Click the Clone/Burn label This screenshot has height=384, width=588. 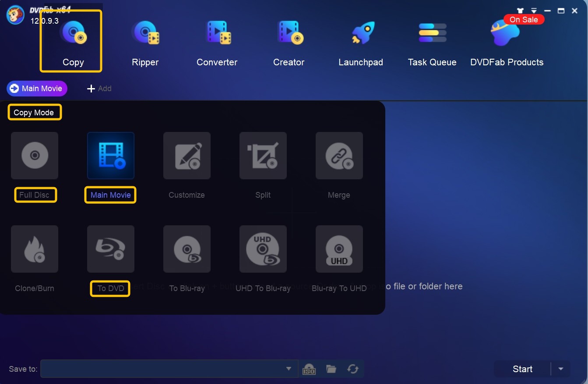click(x=35, y=288)
